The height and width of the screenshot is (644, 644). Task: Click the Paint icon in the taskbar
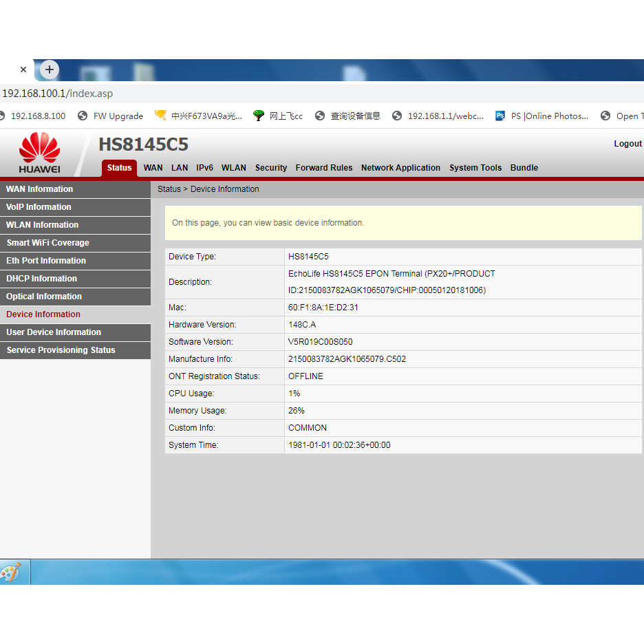coord(12,572)
